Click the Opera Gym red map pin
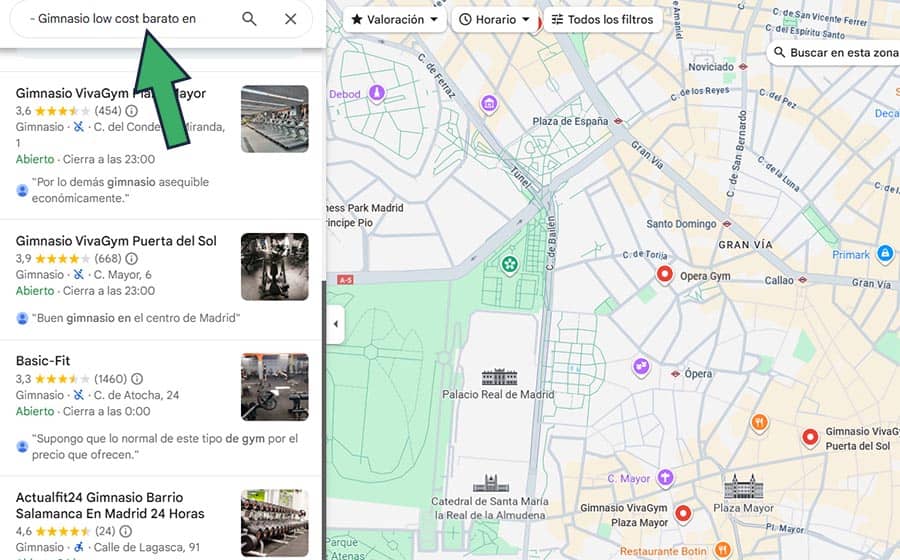 click(x=664, y=275)
